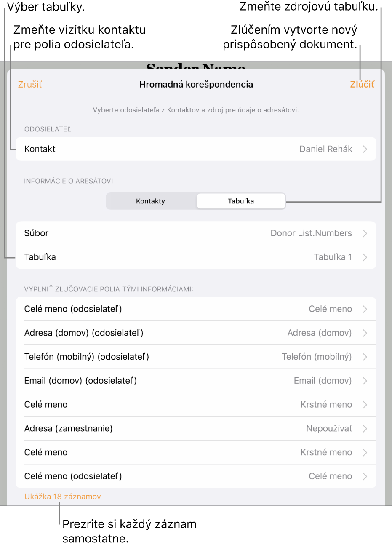Tap chevron on Adresa (domov) (odosielateľ) row
The height and width of the screenshot is (550, 392).
(365, 333)
